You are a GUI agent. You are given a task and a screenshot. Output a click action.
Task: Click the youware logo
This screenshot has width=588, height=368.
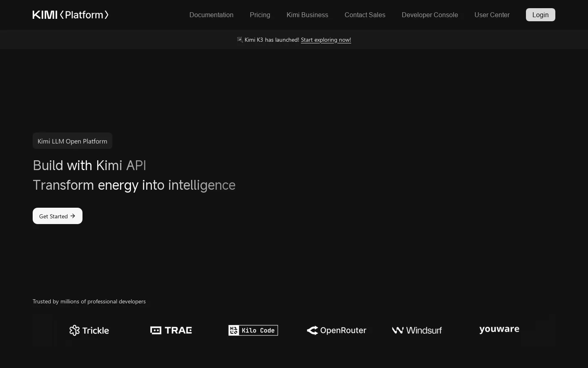point(499,330)
